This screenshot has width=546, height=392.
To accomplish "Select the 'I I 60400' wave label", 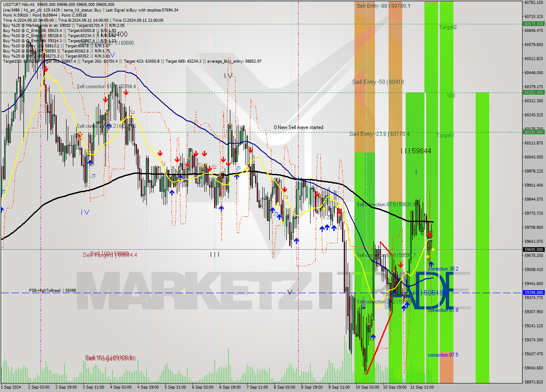I will [113, 34].
